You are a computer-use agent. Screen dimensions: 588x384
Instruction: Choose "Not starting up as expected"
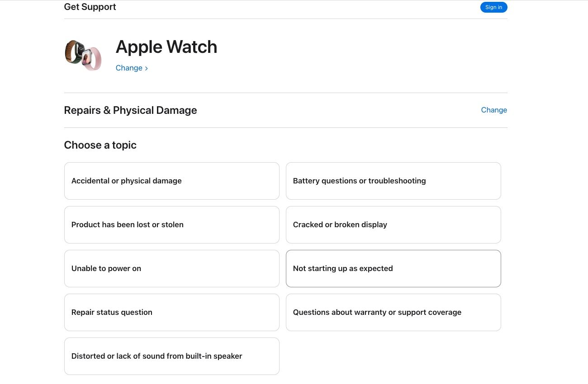click(x=393, y=268)
